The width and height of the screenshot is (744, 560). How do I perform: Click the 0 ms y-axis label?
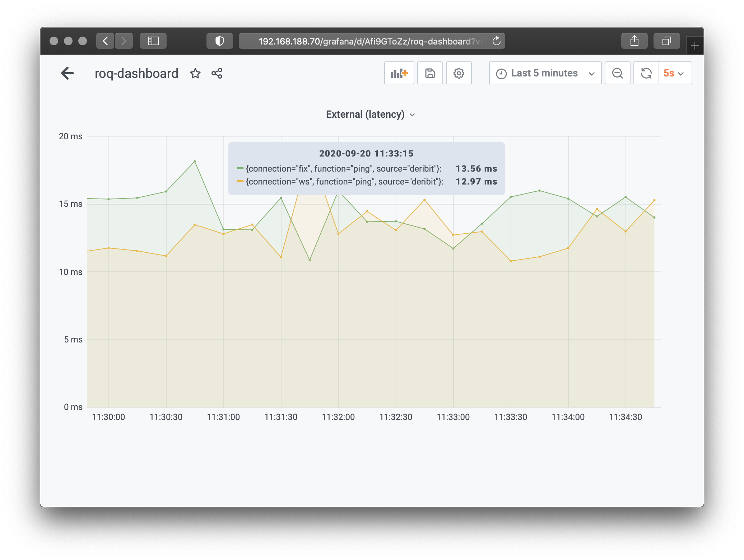pyautogui.click(x=73, y=407)
